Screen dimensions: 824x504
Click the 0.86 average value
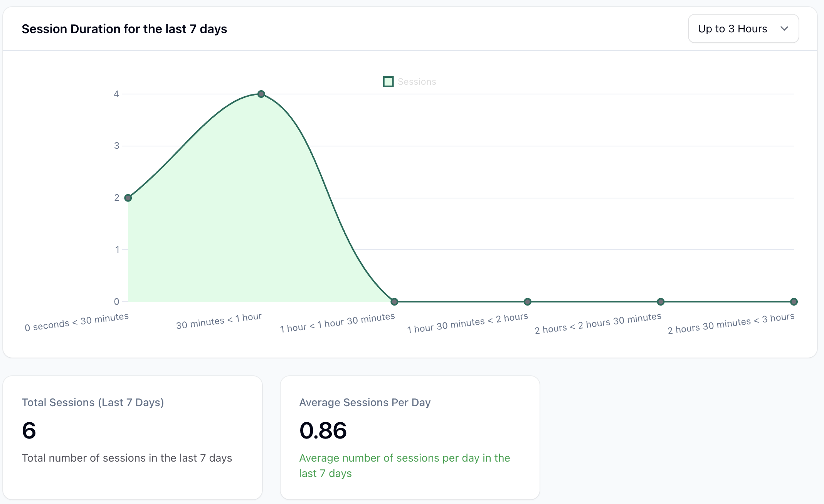[x=323, y=430]
